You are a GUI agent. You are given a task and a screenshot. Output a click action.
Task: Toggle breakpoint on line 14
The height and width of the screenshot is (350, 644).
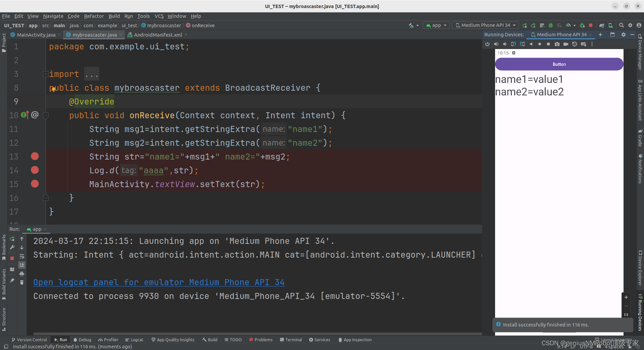tap(35, 170)
